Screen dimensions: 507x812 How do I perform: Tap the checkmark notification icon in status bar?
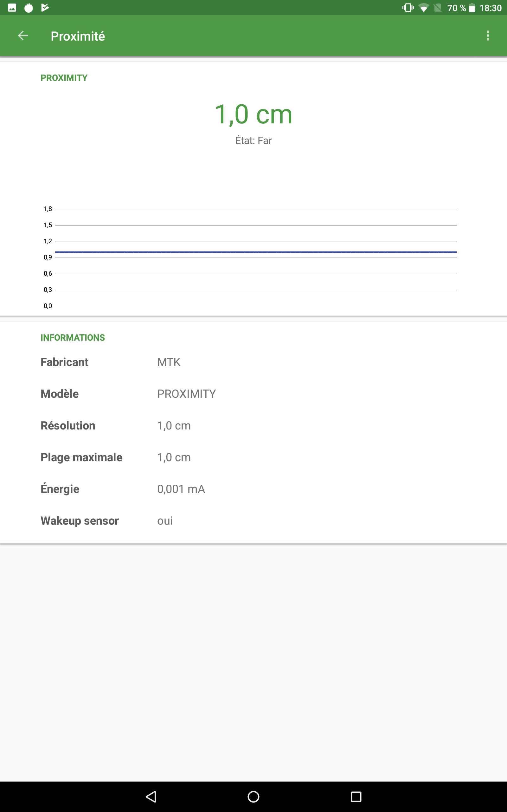pyautogui.click(x=45, y=8)
